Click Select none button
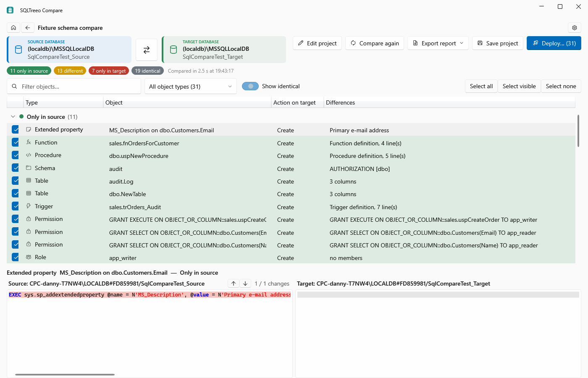Screen dimensions: 588x378 [x=561, y=86]
